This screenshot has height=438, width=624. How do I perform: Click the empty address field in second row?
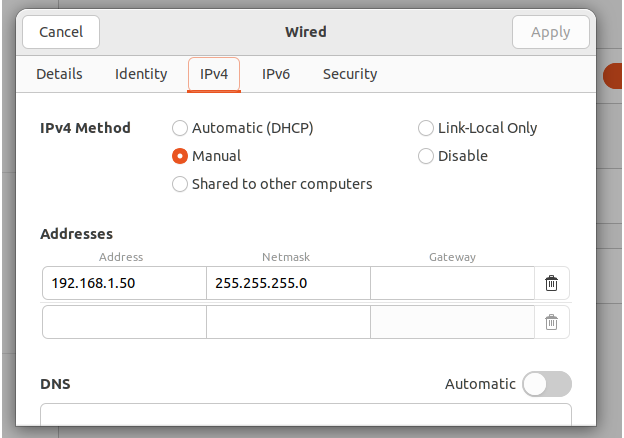[x=124, y=322]
